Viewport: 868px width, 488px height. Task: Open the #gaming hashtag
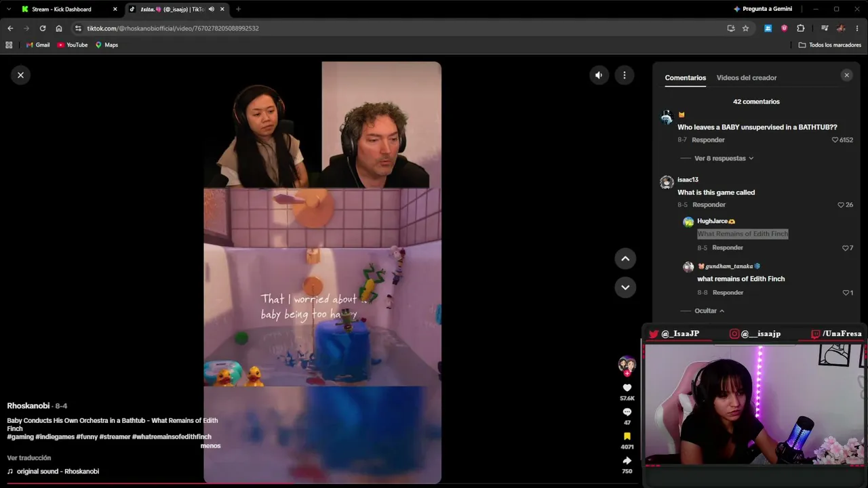[x=20, y=437]
